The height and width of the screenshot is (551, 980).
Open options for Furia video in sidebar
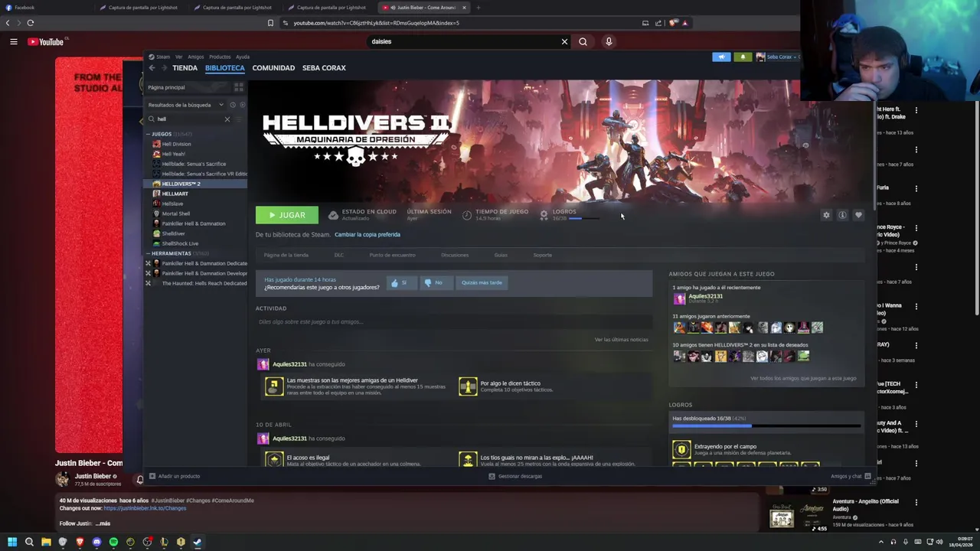click(916, 188)
